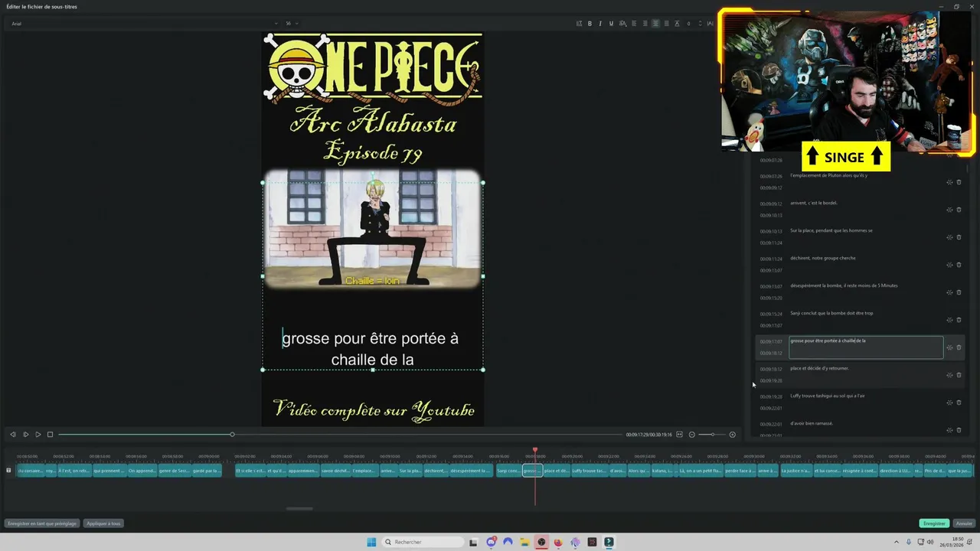Image resolution: width=980 pixels, height=551 pixels.
Task: Open the font size 36 dropdown
Action: [291, 24]
